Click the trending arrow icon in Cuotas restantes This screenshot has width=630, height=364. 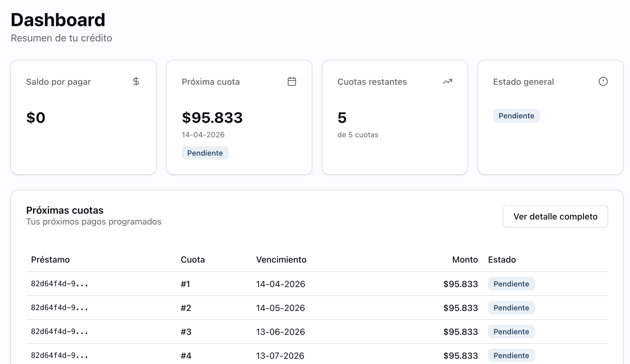tap(447, 81)
